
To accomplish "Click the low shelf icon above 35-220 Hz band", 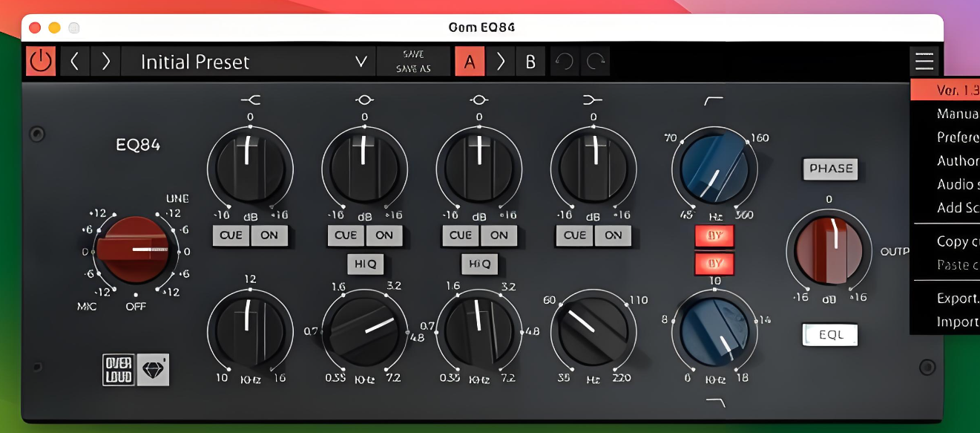I will coord(593,100).
